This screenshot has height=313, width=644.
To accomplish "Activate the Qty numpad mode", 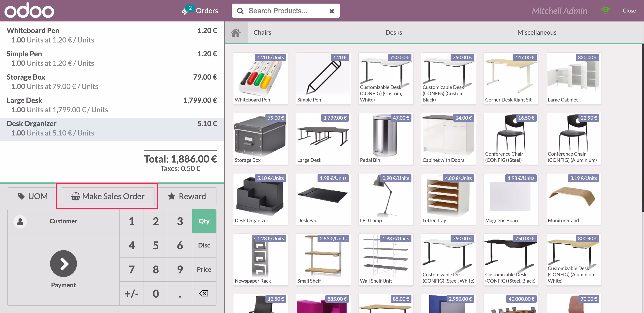I will [x=204, y=221].
